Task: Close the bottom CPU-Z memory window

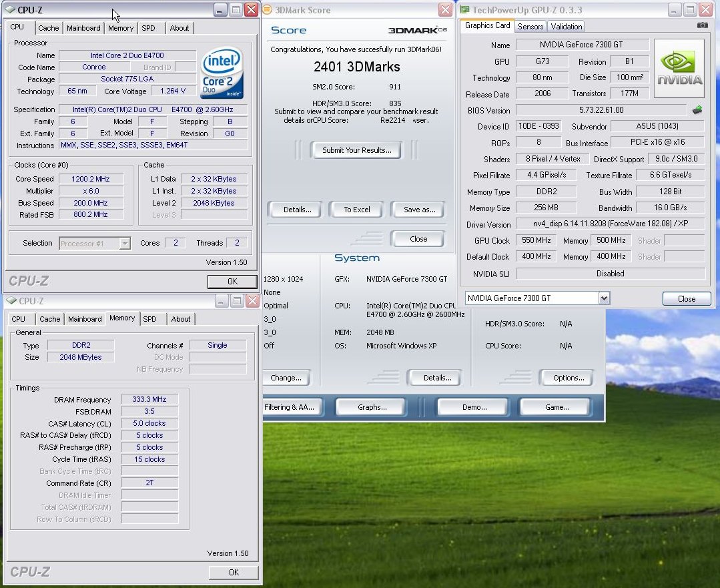Action: pyautogui.click(x=252, y=301)
